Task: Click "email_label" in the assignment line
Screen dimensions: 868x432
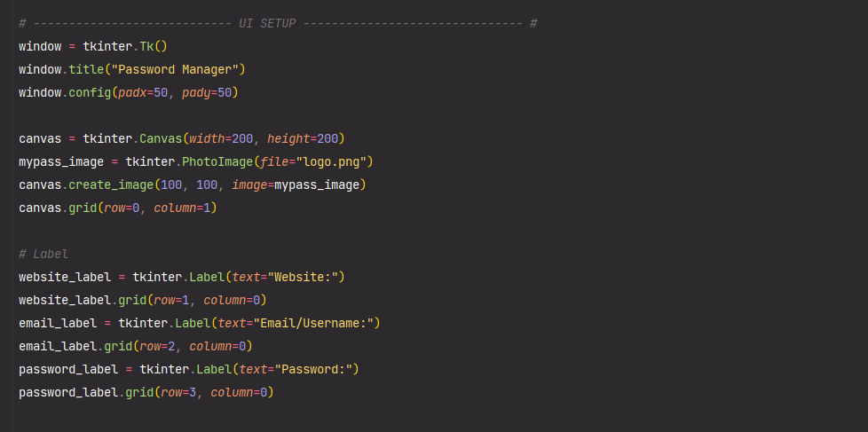Action: pyautogui.click(x=58, y=323)
